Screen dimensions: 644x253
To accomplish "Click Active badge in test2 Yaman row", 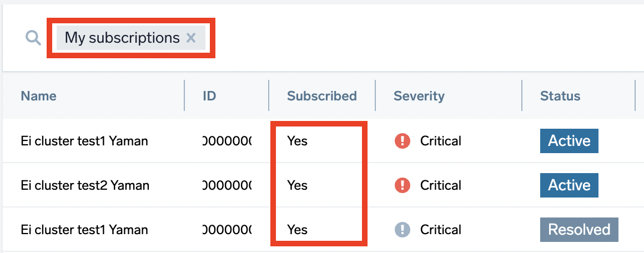I will (x=569, y=185).
